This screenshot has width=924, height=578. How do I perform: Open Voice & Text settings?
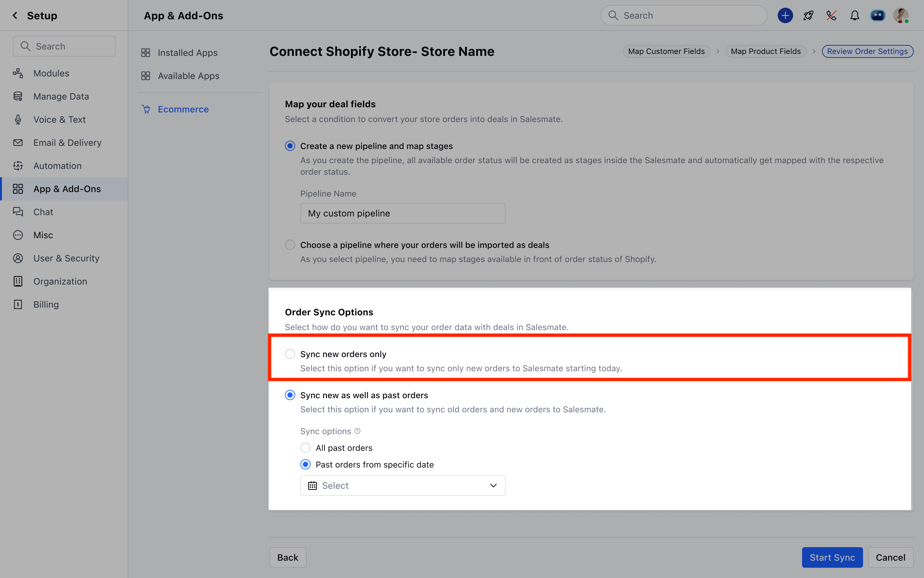pos(60,119)
